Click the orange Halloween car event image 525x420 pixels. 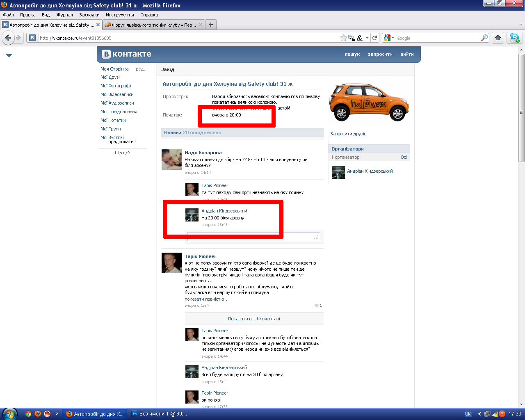[x=369, y=103]
